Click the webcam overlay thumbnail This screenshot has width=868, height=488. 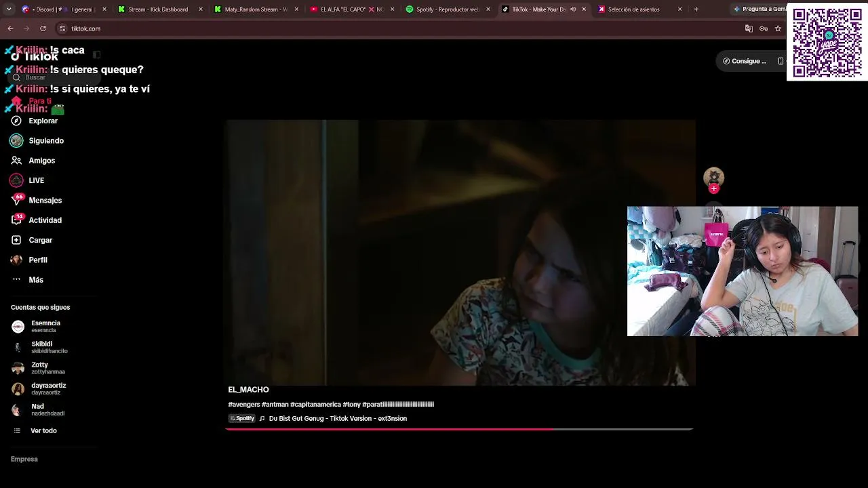click(743, 271)
